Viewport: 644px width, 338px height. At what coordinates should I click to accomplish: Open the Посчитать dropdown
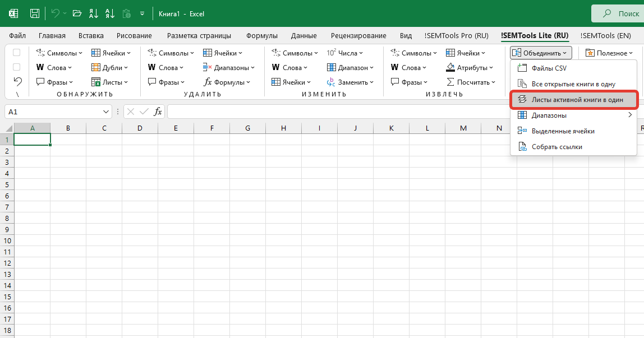[470, 82]
